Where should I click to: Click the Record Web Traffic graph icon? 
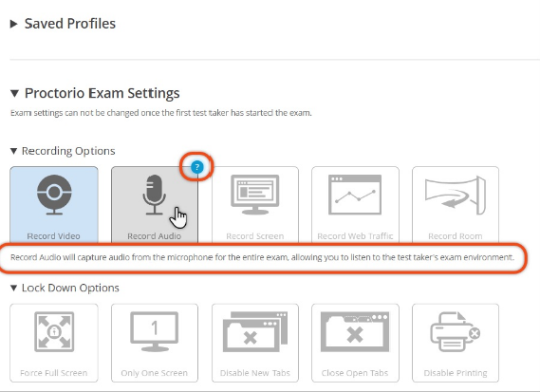coord(355,195)
